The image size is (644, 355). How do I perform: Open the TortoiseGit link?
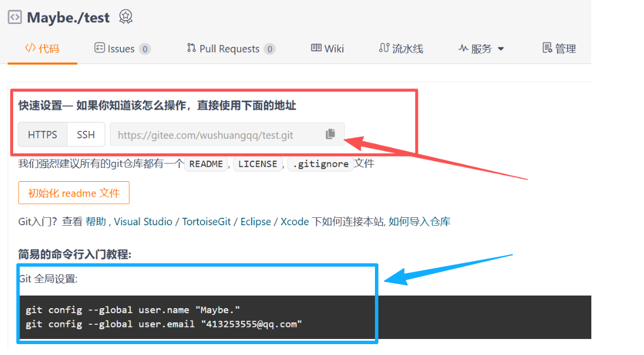[x=206, y=222]
